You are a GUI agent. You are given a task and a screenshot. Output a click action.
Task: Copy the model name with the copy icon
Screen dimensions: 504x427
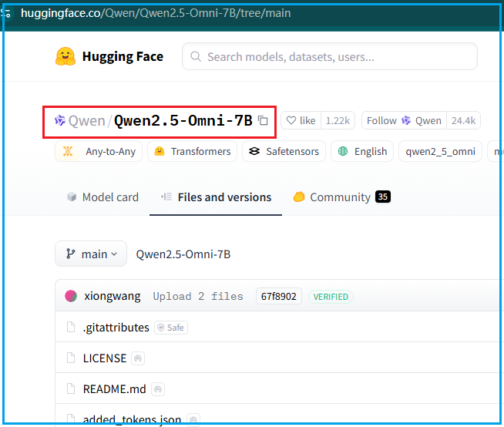click(x=263, y=120)
